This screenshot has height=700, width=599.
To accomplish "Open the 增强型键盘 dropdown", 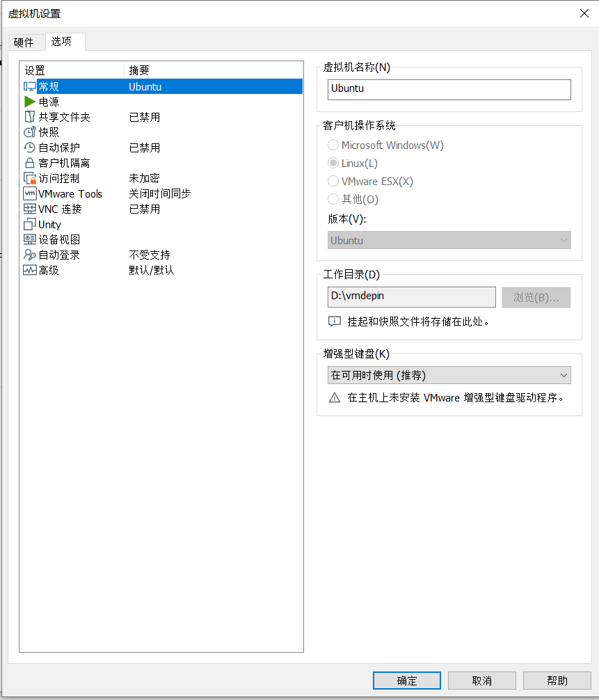I will [449, 375].
